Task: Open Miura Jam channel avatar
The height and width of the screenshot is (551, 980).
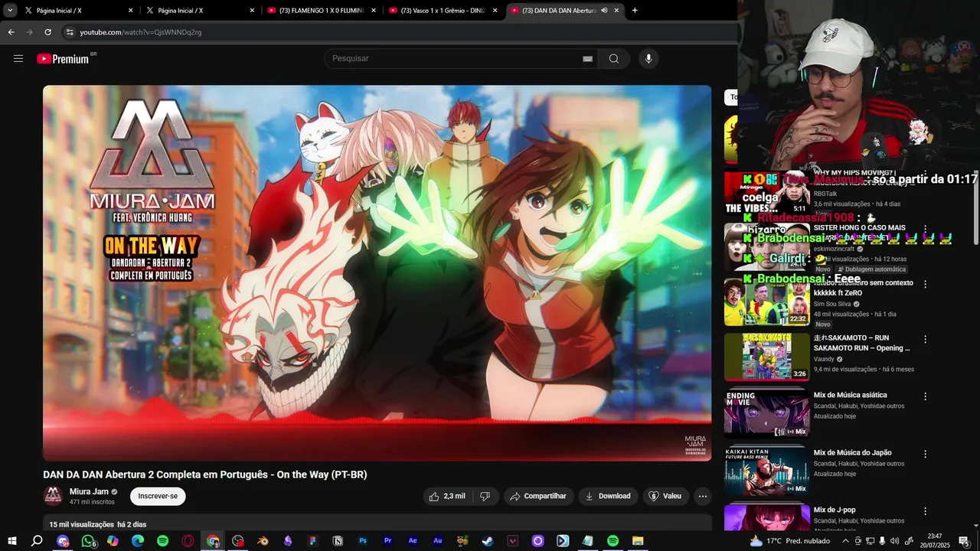Action: (53, 496)
